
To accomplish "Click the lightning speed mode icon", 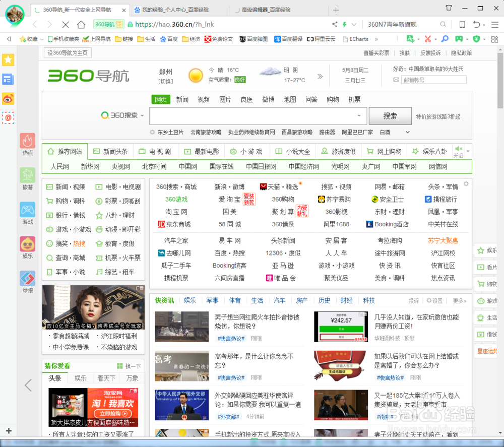I will (x=344, y=24).
